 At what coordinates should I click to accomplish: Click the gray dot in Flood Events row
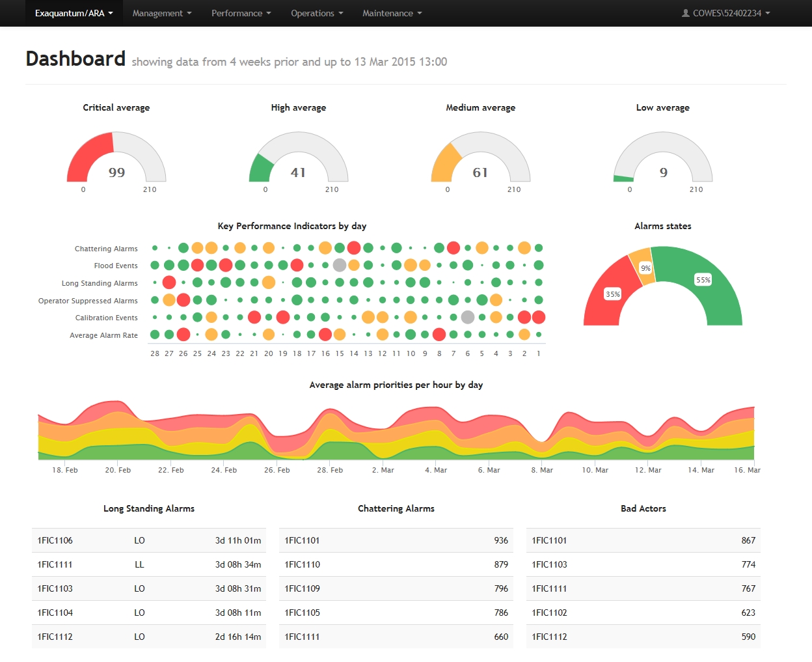point(339,265)
